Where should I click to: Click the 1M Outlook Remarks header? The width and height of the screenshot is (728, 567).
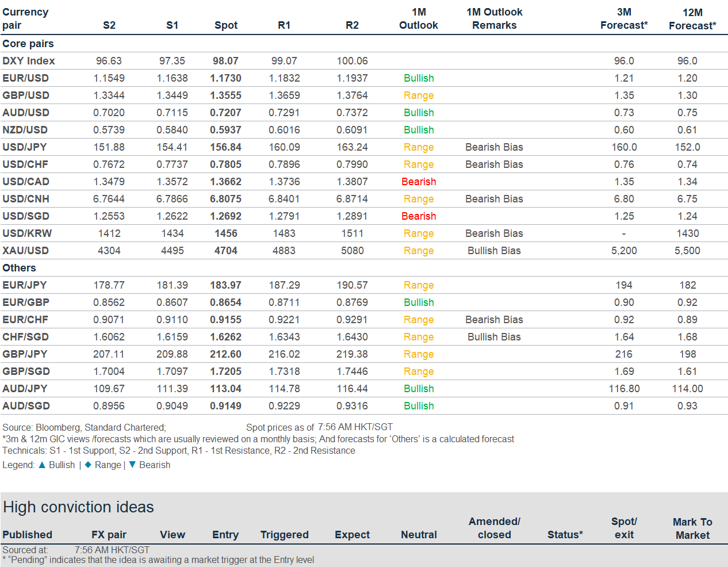click(x=495, y=18)
